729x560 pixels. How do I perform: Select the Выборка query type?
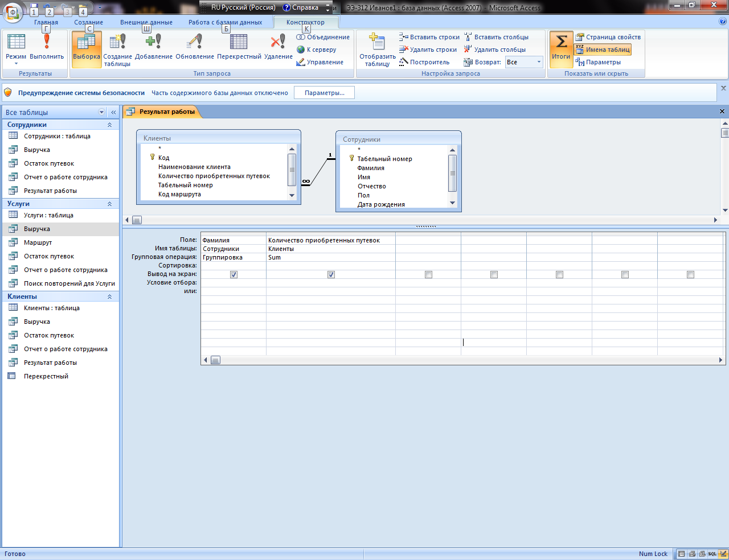pyautogui.click(x=87, y=48)
